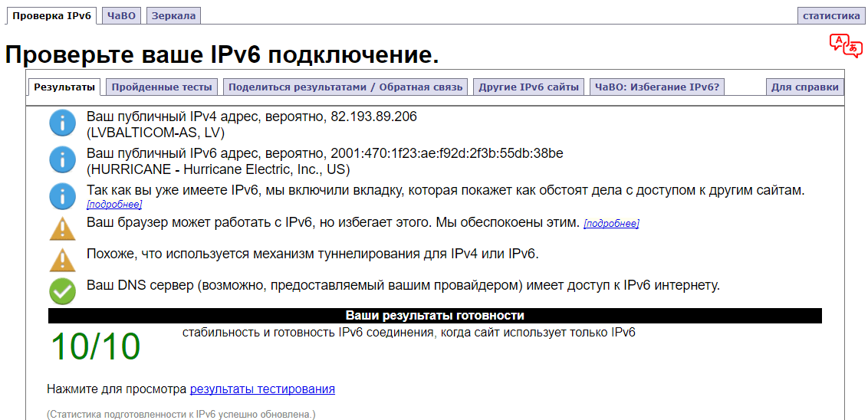Open the translation language icon

[846, 45]
